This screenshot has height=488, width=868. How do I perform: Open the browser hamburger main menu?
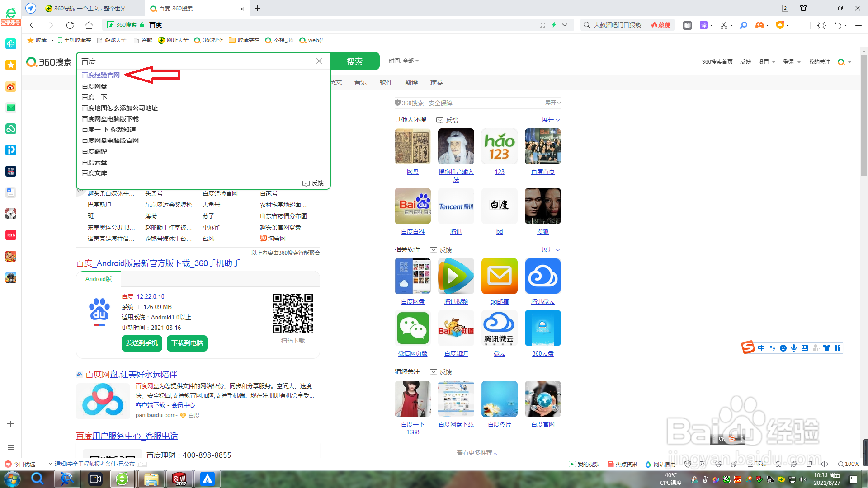pos(859,25)
